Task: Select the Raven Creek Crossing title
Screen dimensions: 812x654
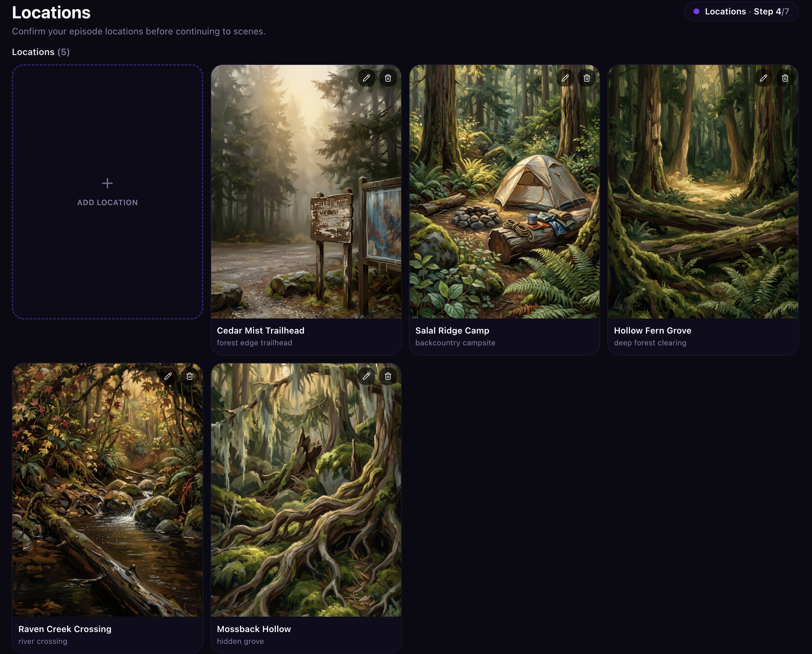Action: [65, 629]
